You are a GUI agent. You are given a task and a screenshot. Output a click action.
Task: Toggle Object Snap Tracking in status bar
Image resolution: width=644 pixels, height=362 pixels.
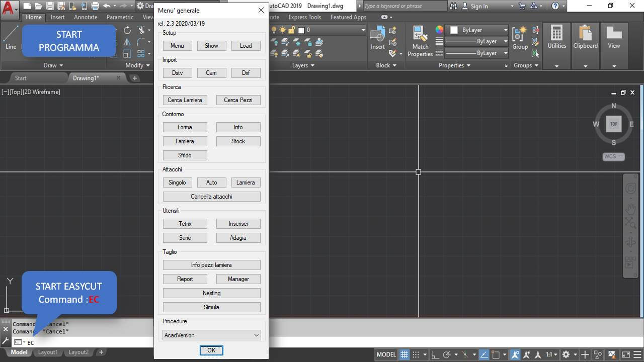(484, 354)
